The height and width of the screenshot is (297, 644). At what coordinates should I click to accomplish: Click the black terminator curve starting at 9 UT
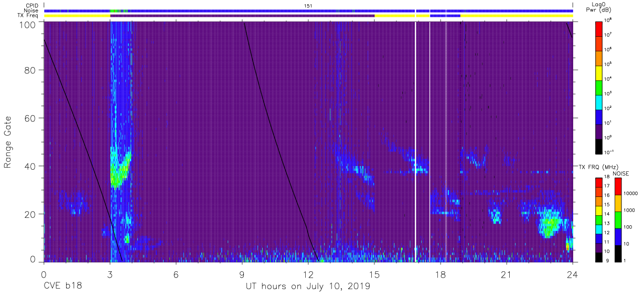[278, 141]
